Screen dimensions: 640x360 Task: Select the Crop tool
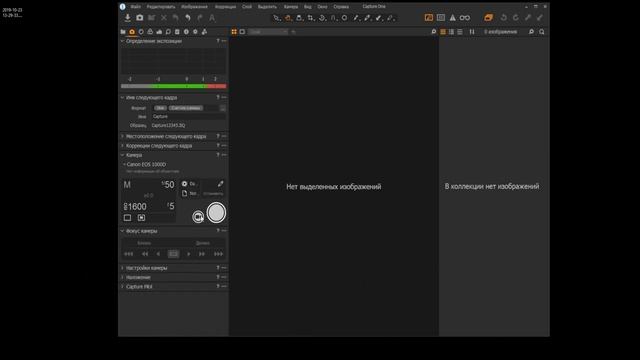[311, 18]
